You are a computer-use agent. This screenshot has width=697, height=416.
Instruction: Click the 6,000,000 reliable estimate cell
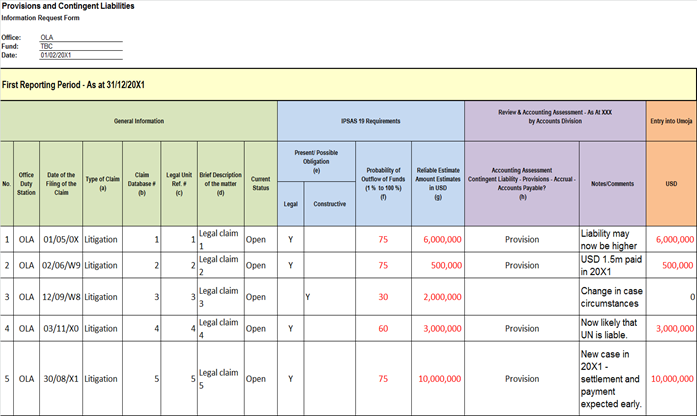(x=438, y=240)
